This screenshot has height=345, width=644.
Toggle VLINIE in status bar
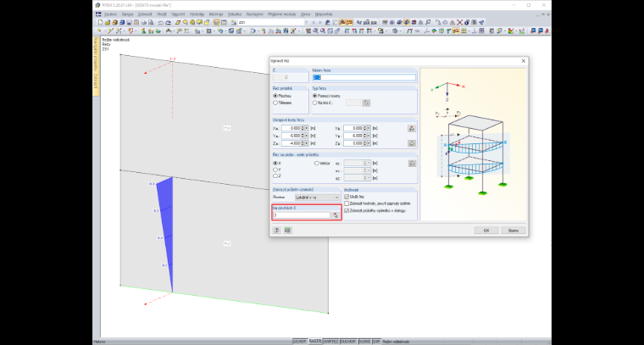tap(364, 342)
